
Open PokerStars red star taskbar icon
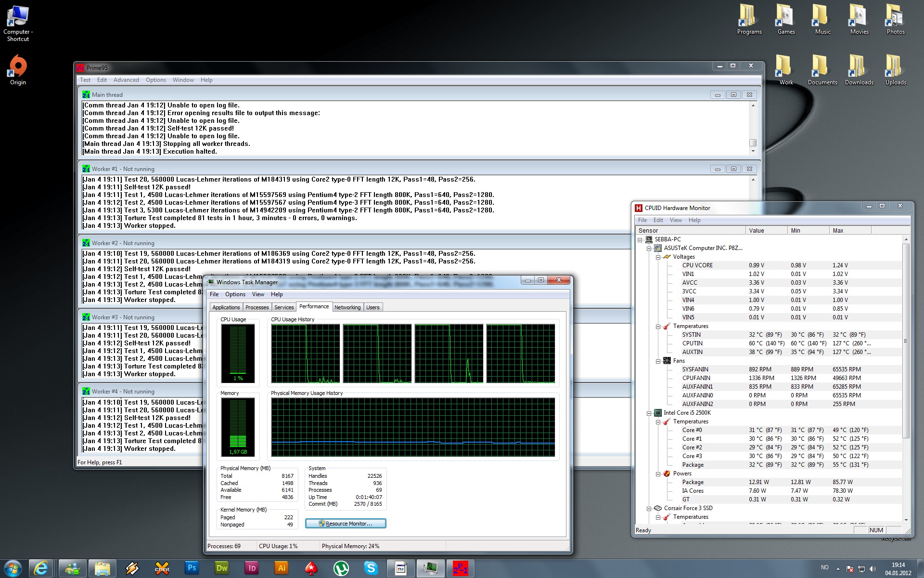click(311, 568)
